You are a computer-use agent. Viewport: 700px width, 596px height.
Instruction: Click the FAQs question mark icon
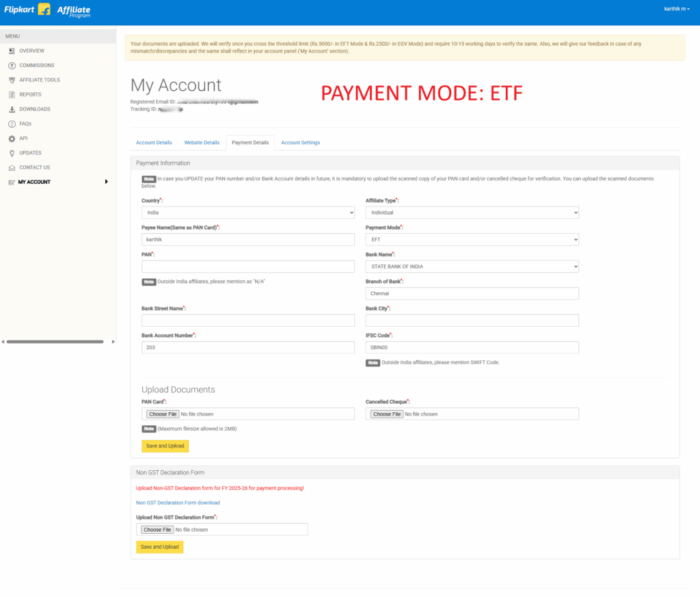pos(12,124)
